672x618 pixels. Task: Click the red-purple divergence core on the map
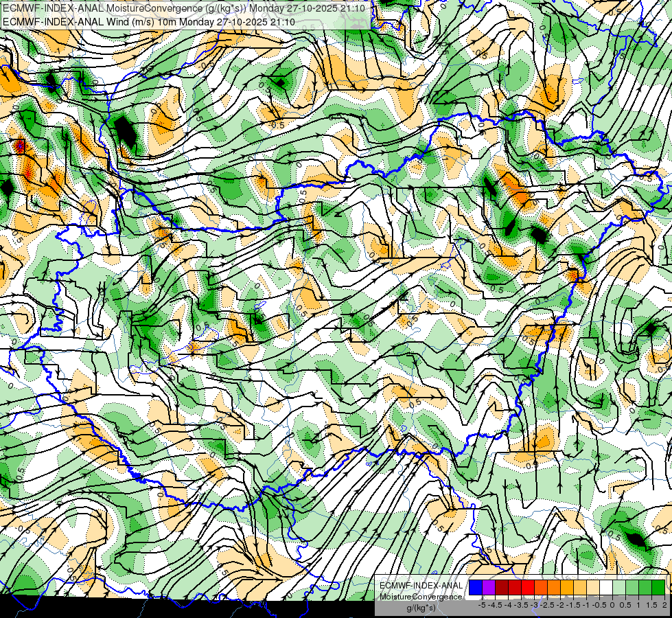pyautogui.click(x=20, y=147)
